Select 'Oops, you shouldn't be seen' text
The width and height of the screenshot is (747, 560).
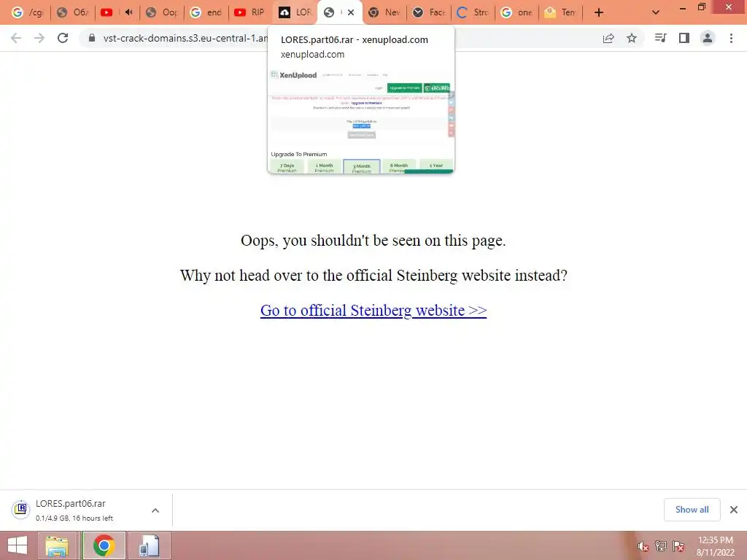click(373, 241)
